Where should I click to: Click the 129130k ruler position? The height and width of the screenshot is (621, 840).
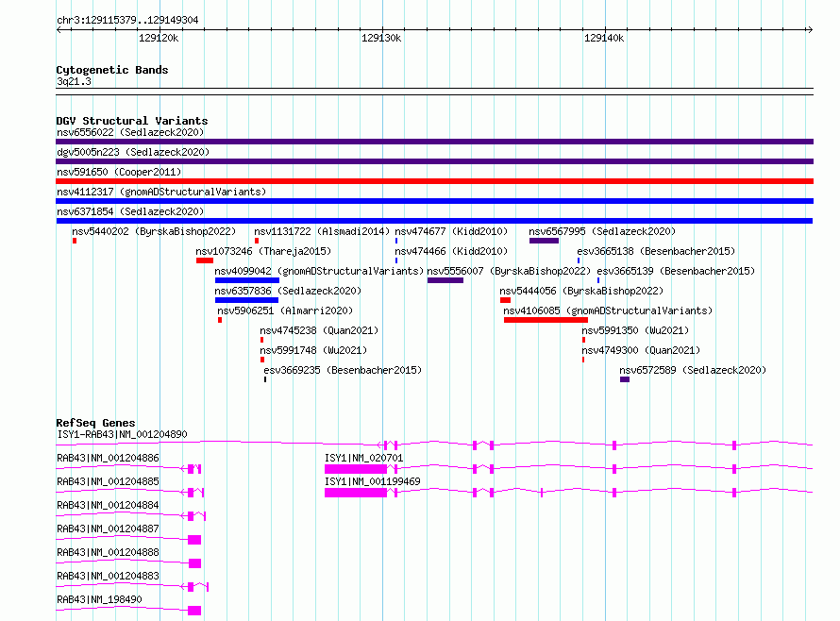381,38
